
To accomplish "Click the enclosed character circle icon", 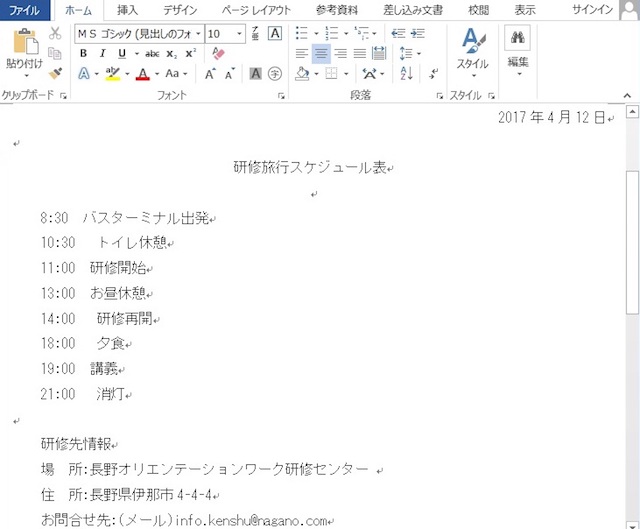I will (275, 73).
